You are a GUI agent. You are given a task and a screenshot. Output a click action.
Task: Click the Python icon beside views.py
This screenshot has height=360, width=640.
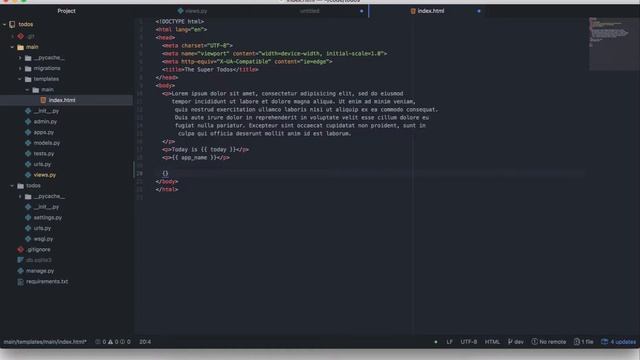tap(28, 175)
